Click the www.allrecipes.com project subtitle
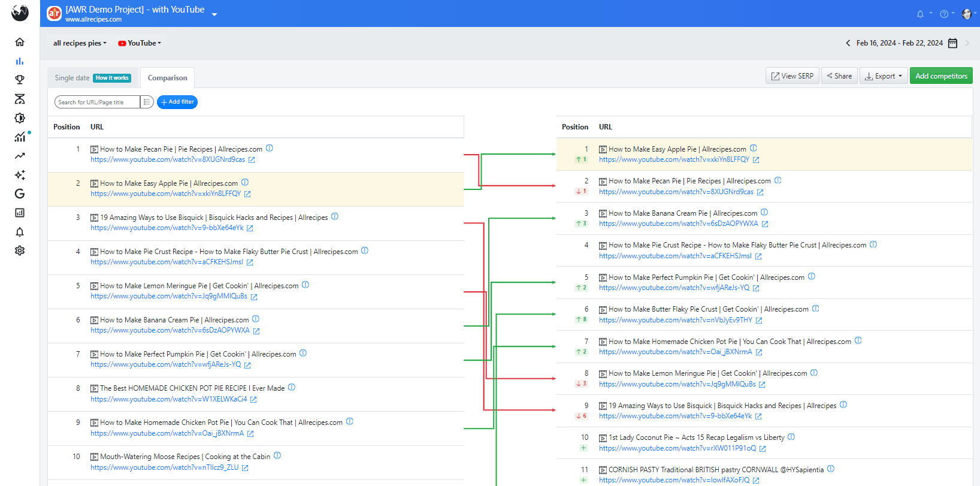 tap(93, 20)
